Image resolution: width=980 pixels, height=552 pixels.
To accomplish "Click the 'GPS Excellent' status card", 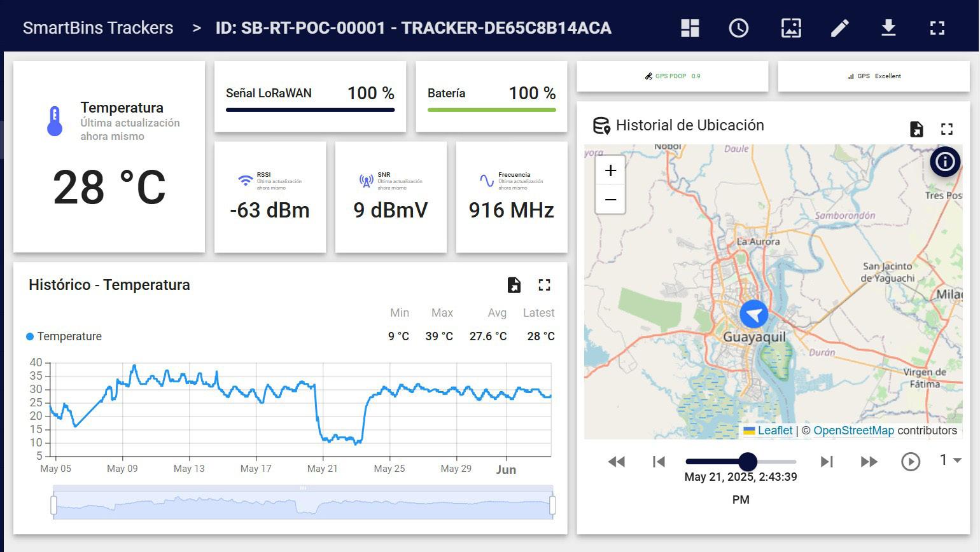I will [x=874, y=76].
